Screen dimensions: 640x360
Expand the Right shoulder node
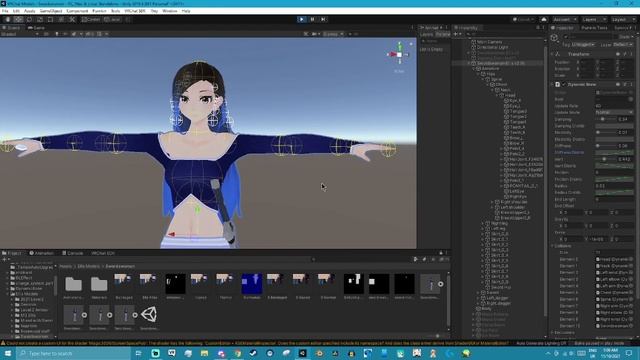pos(493,202)
